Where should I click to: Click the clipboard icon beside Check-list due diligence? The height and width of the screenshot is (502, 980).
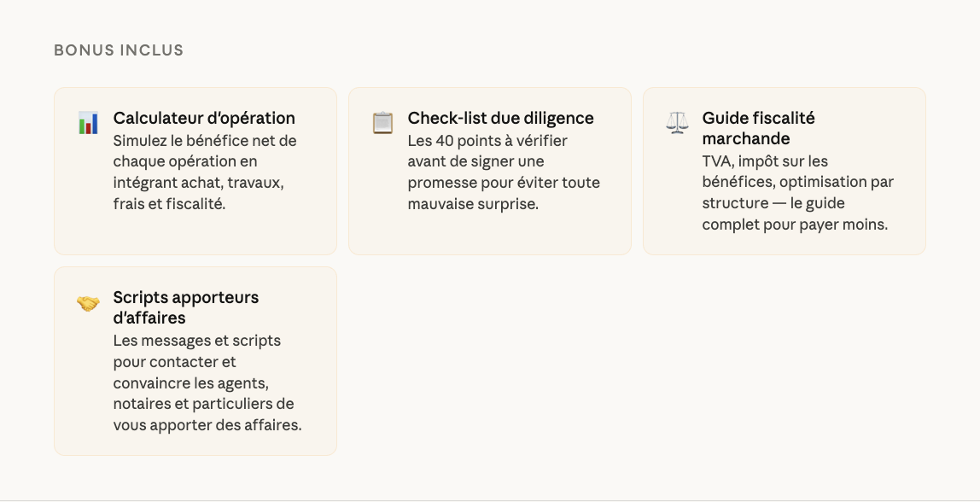382,123
